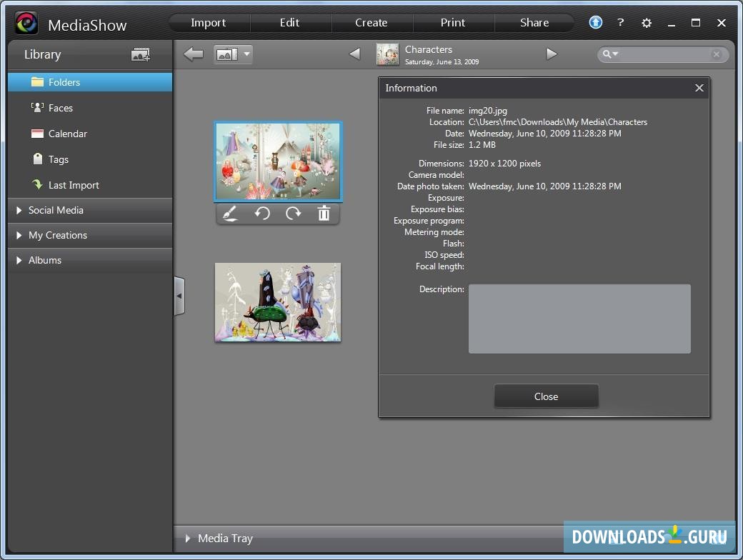Delete the photo with the trash icon
This screenshot has width=743, height=560.
click(x=324, y=214)
